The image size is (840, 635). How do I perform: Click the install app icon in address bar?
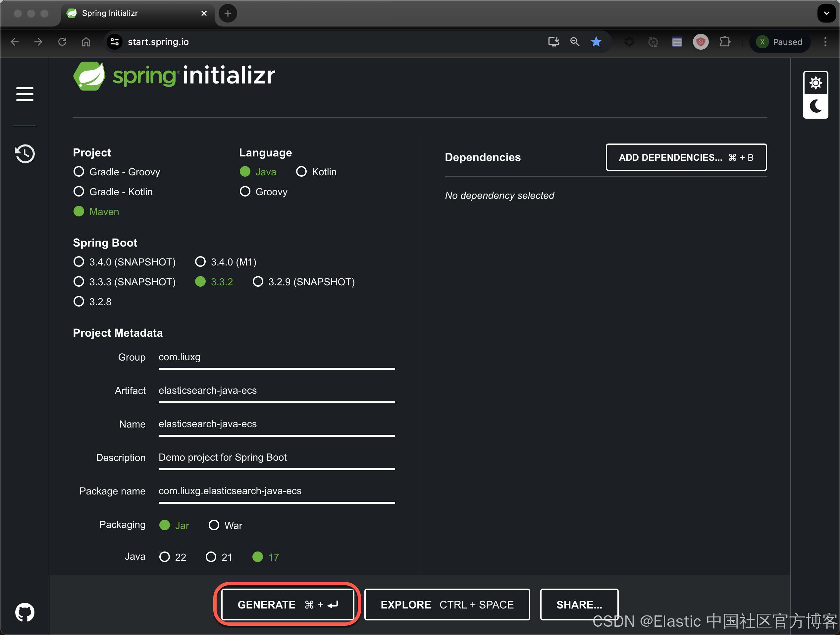[553, 42]
